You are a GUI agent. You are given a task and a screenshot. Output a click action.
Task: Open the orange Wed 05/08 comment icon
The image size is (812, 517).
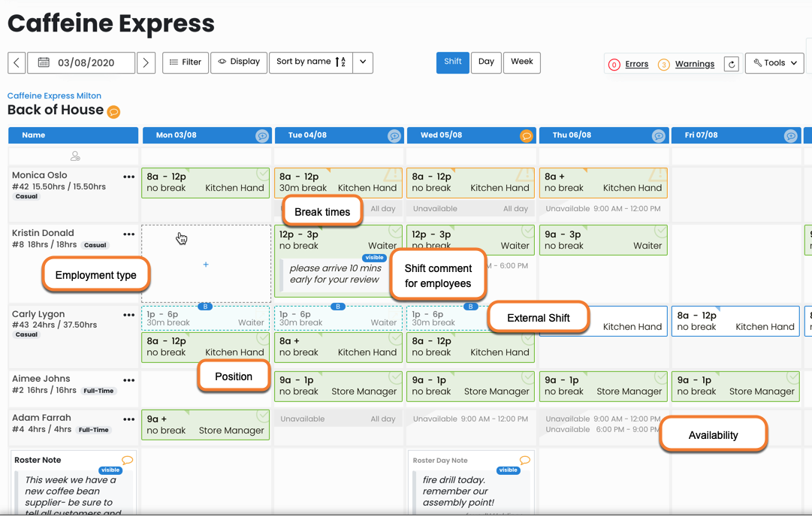click(x=527, y=136)
